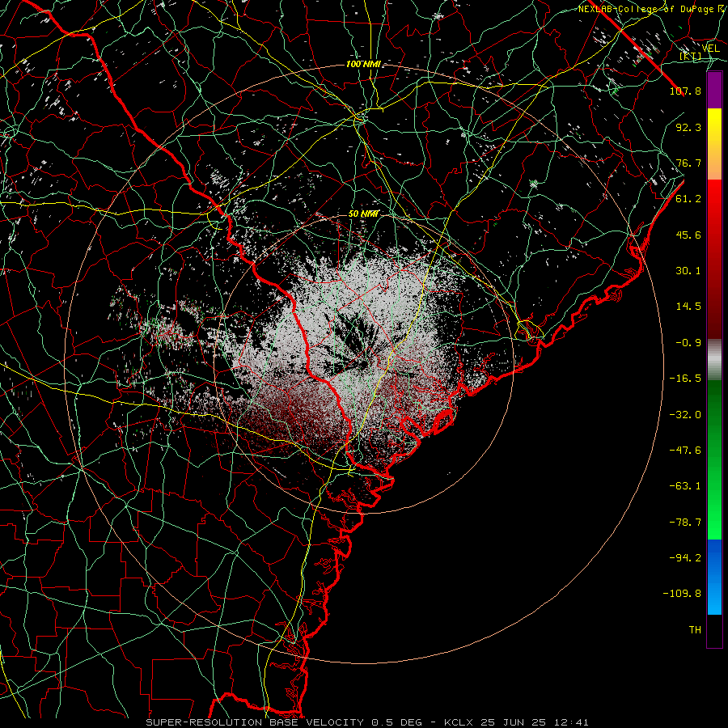
Task: Click the TH legend label
Action: (695, 630)
